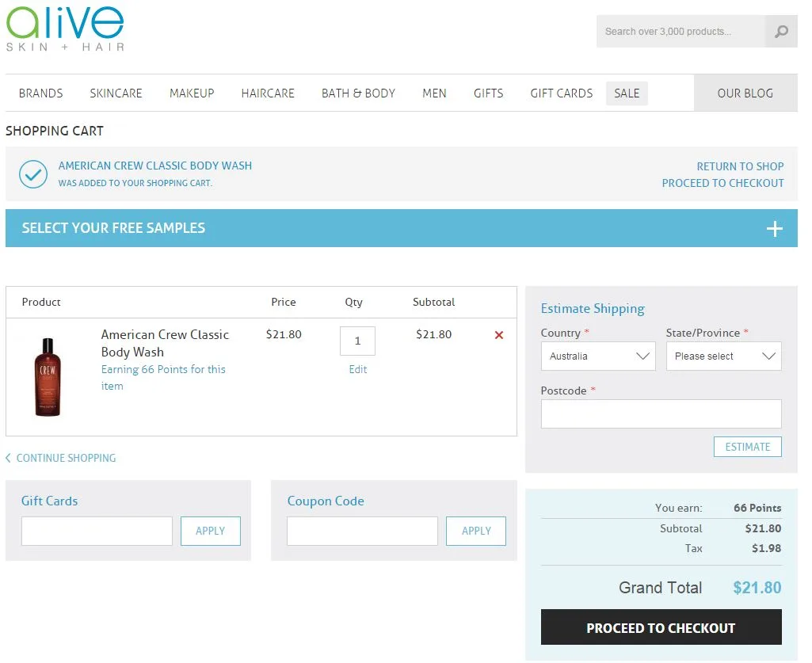
Task: Visit the Our Blog tab
Action: pyautogui.click(x=745, y=93)
